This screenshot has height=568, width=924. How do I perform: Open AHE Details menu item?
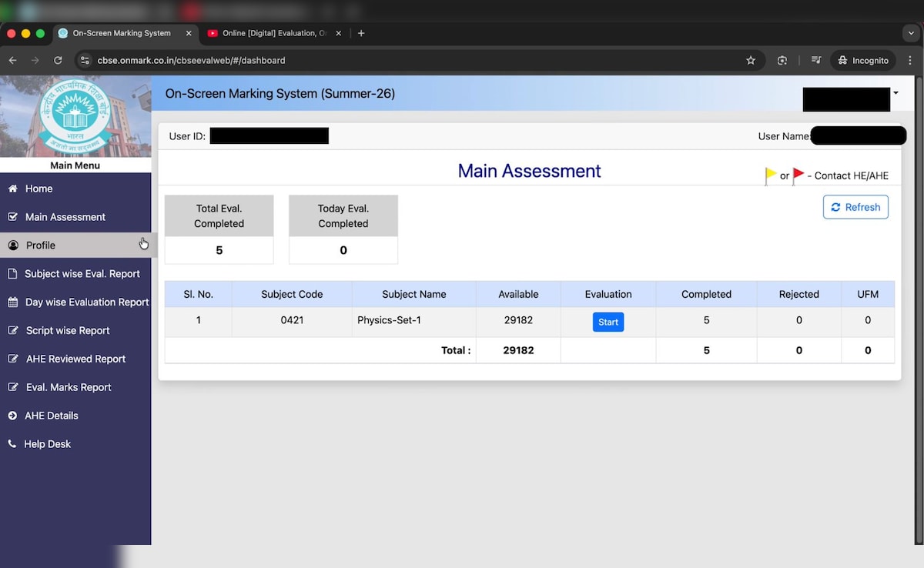(x=75, y=416)
